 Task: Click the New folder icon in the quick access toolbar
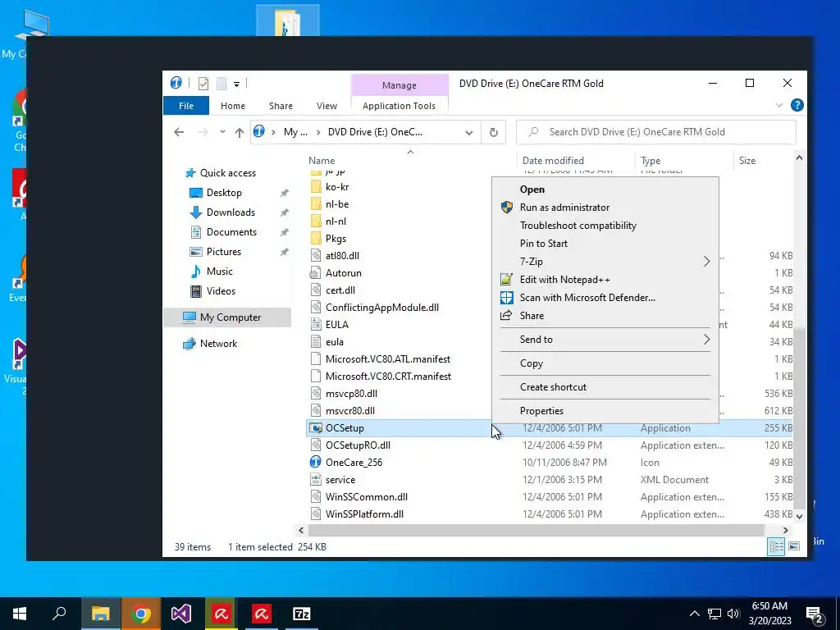[221, 84]
